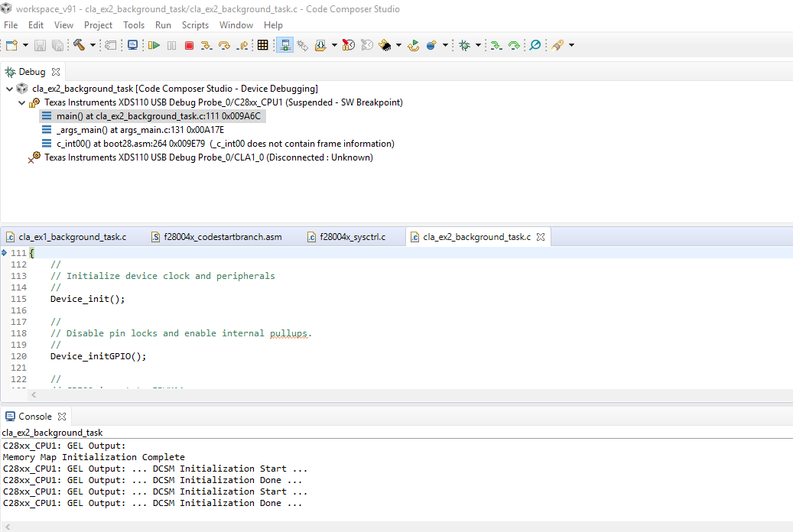
Task: Collapse the cla_ex2_background_task debug tree node
Action: [x=10, y=89]
